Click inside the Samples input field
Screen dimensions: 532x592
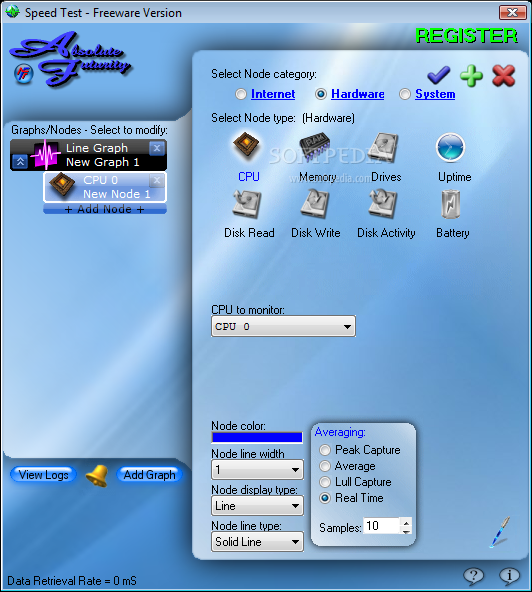(381, 526)
